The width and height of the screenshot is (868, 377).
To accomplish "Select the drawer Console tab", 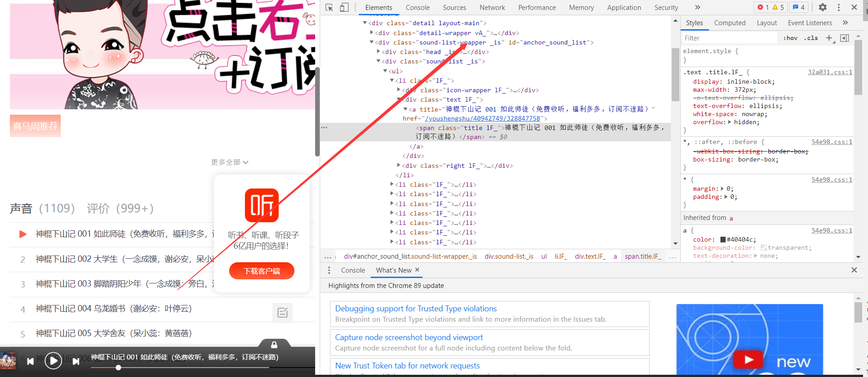I will [x=353, y=270].
